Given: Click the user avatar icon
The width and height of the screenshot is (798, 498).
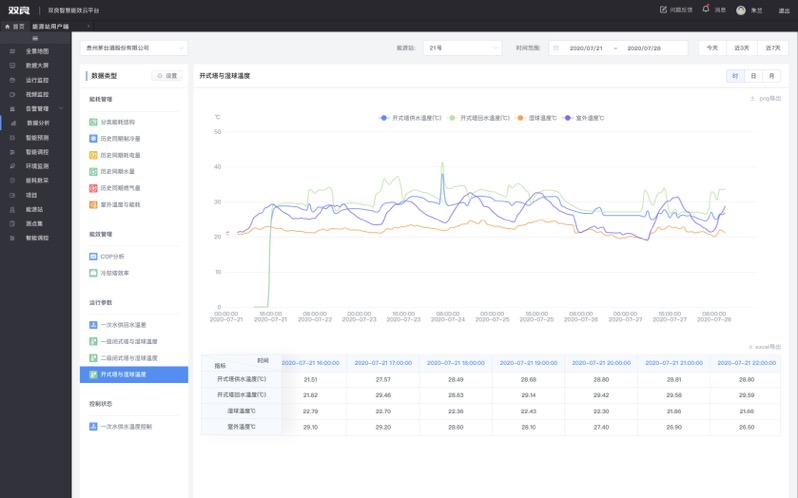Looking at the screenshot, I should pyautogui.click(x=741, y=10).
